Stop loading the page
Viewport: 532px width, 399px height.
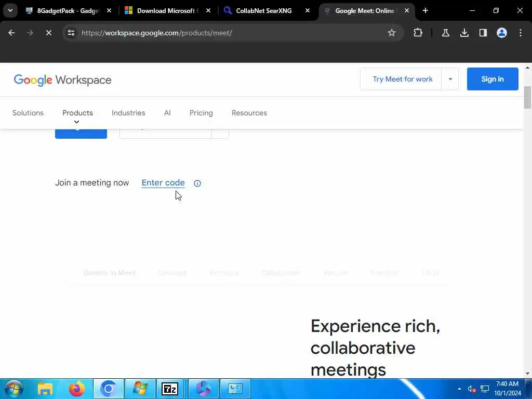48,33
